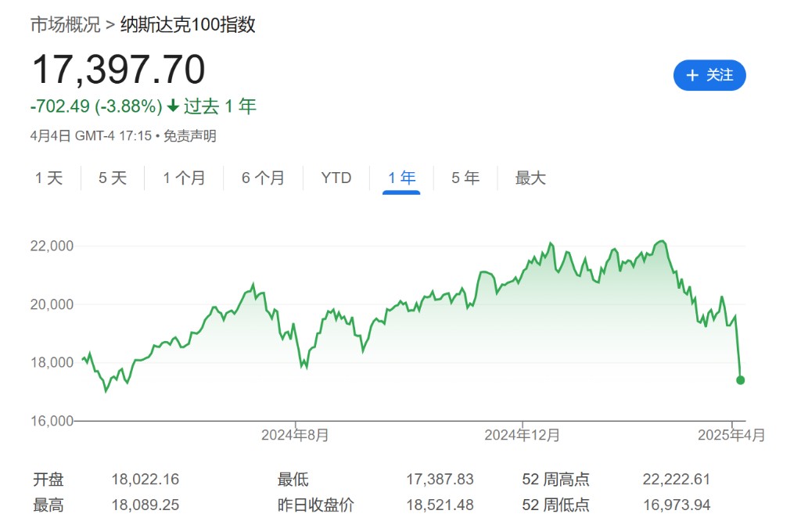Image resolution: width=801 pixels, height=532 pixels.
Task: Select the 1 年 range tab
Action: tap(401, 178)
